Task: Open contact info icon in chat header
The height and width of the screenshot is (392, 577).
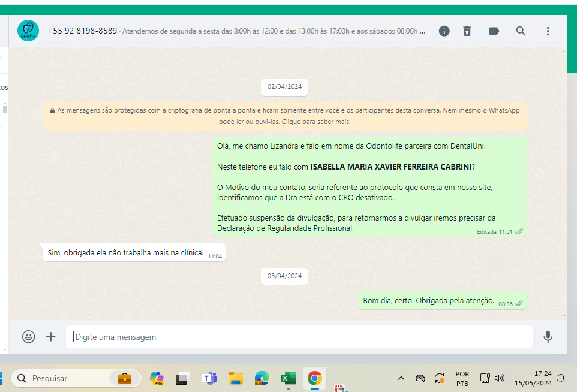Action: (x=444, y=31)
